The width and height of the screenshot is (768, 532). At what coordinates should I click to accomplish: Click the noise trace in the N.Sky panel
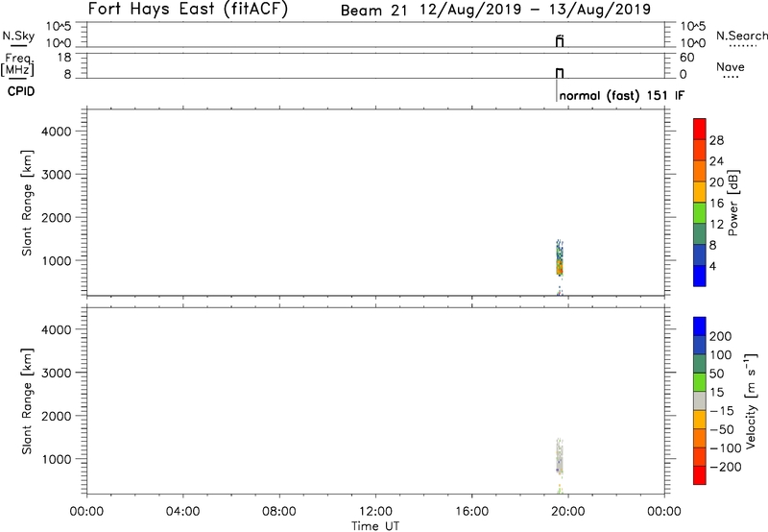(x=560, y=41)
